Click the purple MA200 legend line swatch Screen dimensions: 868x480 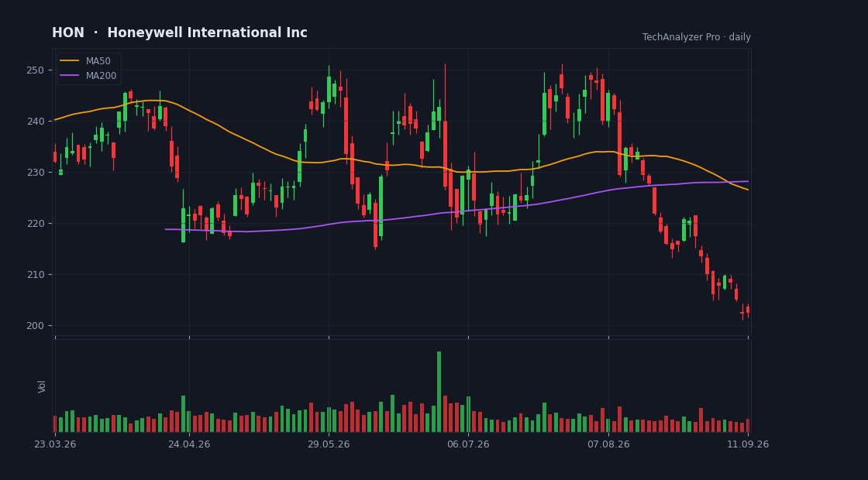[x=69, y=76]
